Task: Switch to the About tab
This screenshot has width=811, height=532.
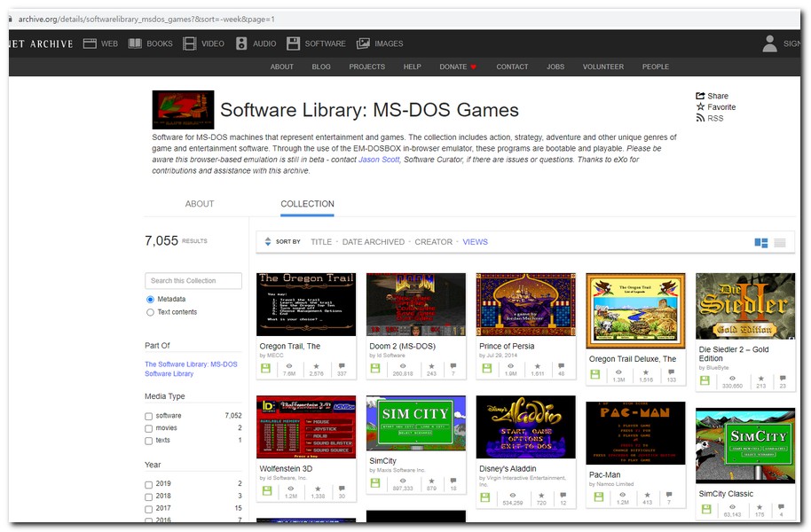Action: tap(200, 204)
